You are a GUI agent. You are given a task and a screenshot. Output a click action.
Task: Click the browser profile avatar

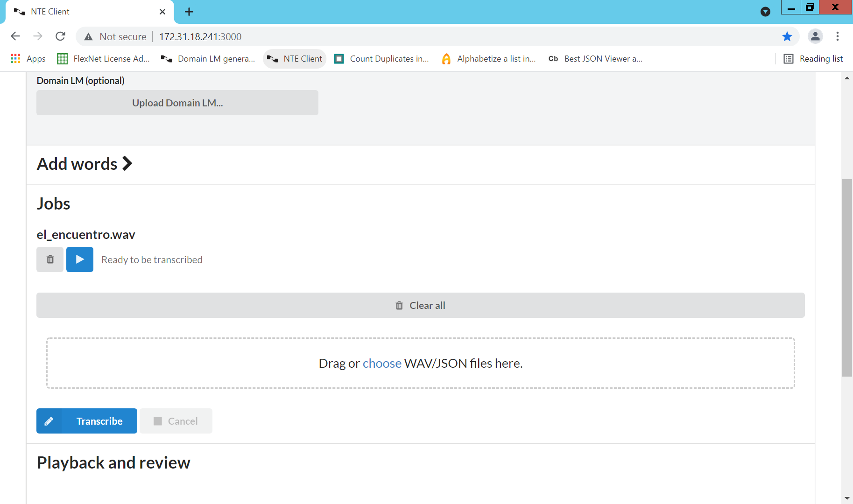(x=815, y=36)
